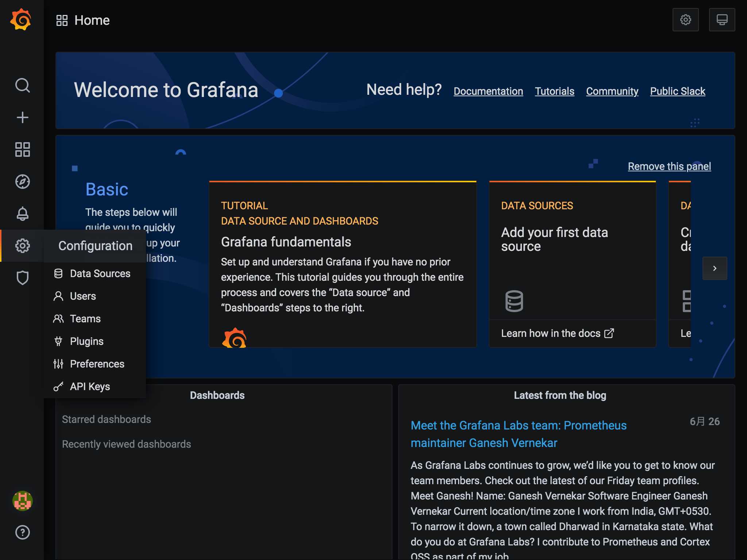Click Remove this panel link
747x560 pixels.
pos(669,166)
